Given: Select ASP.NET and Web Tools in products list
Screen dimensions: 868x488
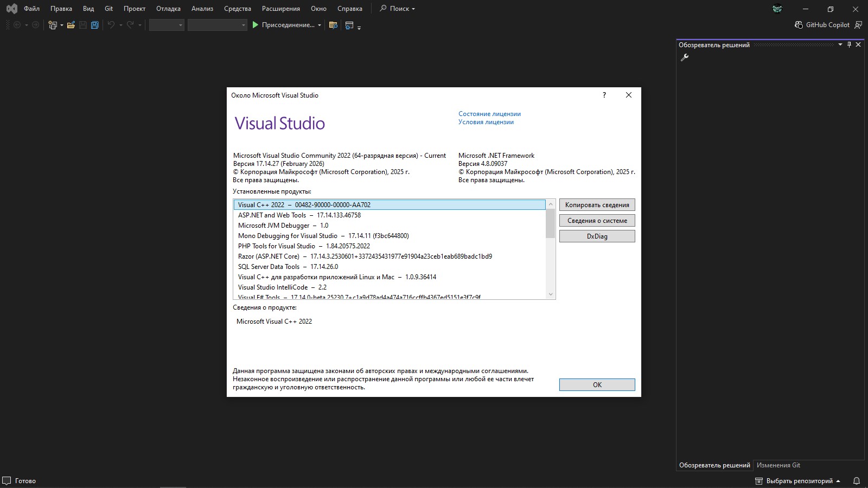Looking at the screenshot, I should point(298,215).
